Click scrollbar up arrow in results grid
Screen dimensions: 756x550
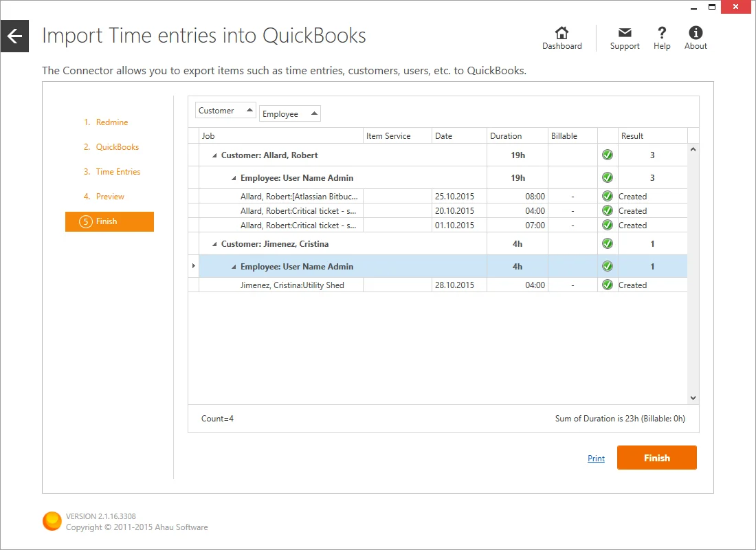pyautogui.click(x=693, y=150)
